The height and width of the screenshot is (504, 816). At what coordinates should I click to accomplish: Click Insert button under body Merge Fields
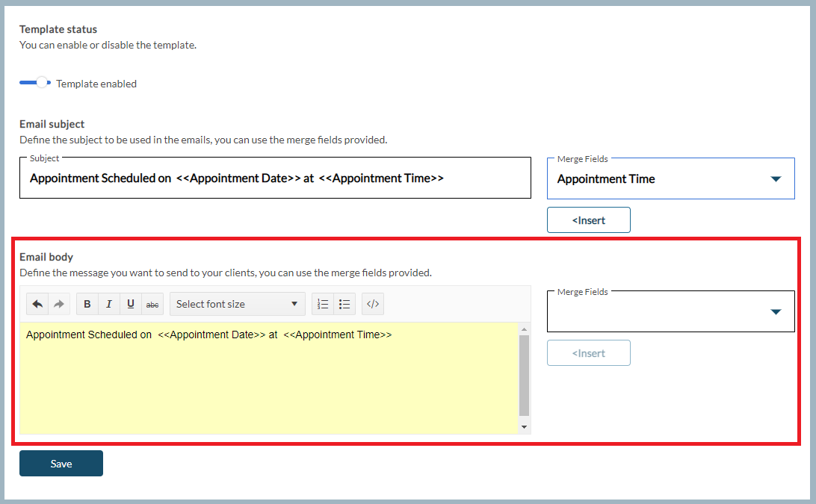(x=588, y=353)
